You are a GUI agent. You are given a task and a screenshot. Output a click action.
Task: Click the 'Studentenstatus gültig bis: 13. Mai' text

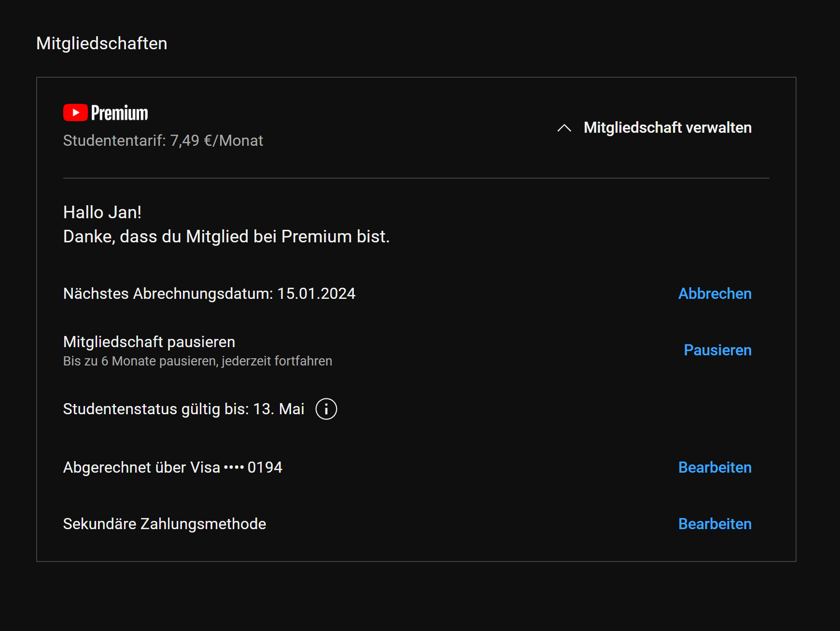(183, 409)
